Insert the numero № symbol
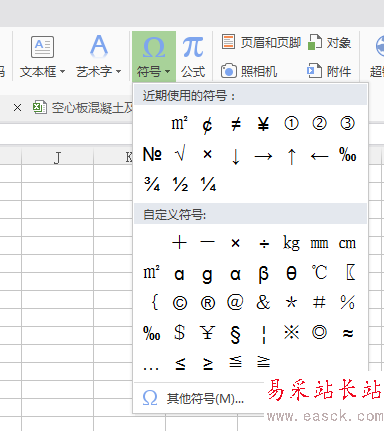The height and width of the screenshot is (431, 384). [152, 154]
